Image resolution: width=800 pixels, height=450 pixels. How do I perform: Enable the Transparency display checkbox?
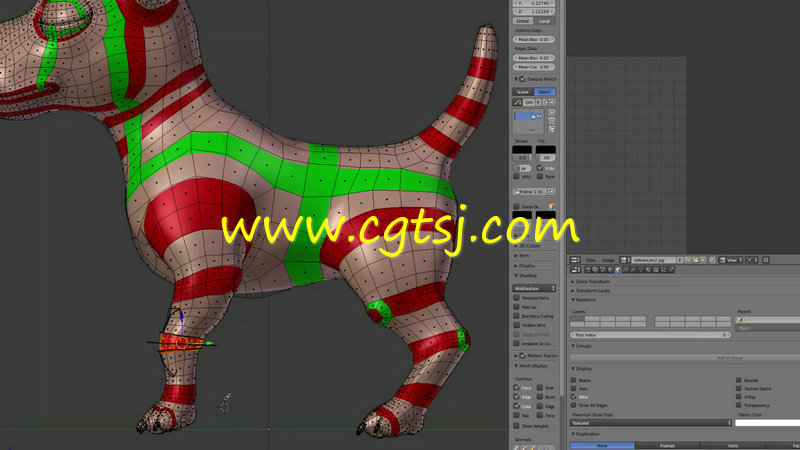tap(738, 405)
